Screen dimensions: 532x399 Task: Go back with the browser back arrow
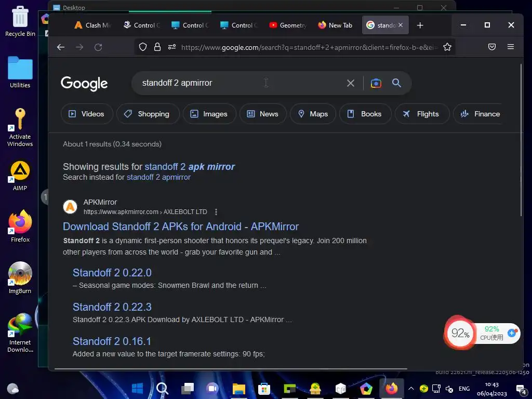pos(61,47)
